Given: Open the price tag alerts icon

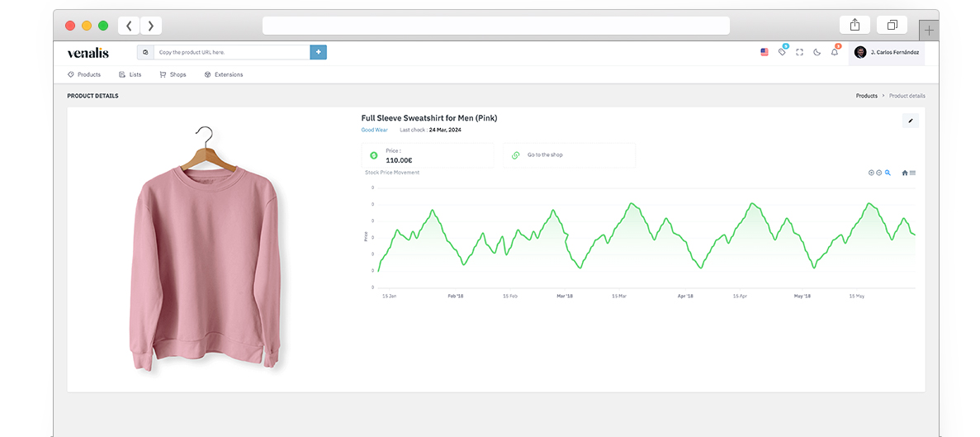Looking at the screenshot, I should pyautogui.click(x=782, y=52).
